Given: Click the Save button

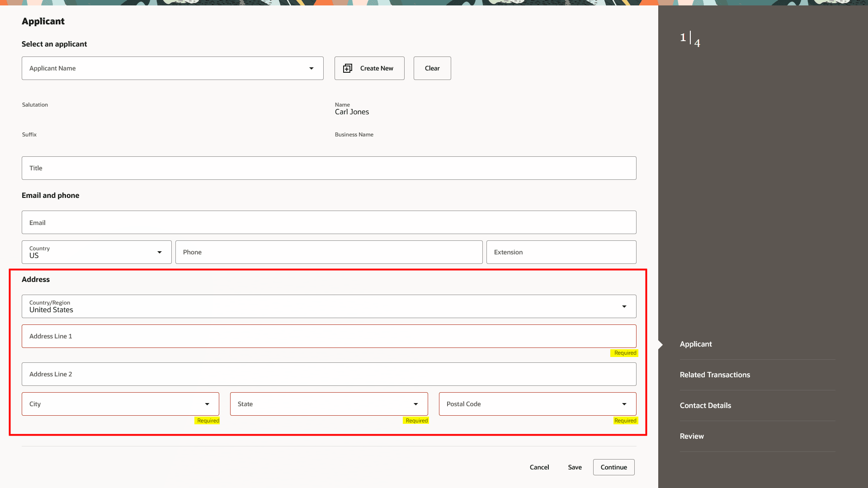Looking at the screenshot, I should pos(575,467).
